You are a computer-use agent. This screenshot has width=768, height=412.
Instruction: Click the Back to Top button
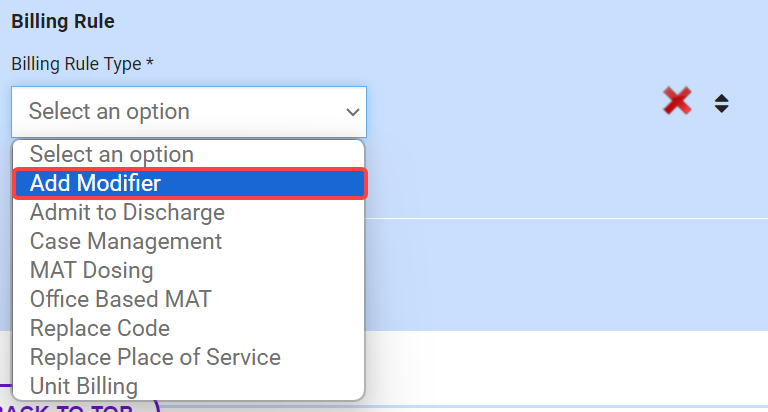(80, 406)
